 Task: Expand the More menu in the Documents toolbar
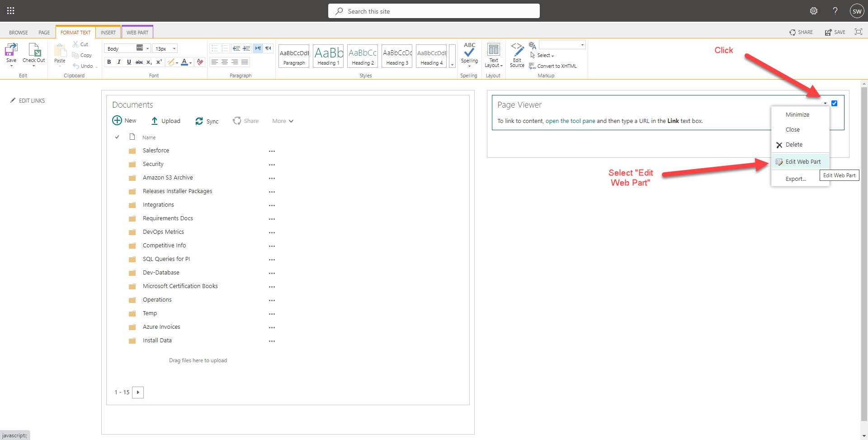coord(283,121)
